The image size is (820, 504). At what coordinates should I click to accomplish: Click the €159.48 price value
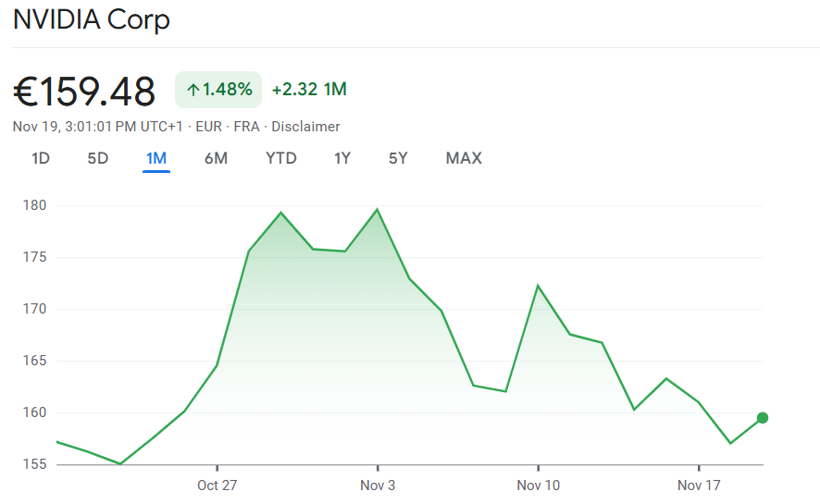(84, 91)
